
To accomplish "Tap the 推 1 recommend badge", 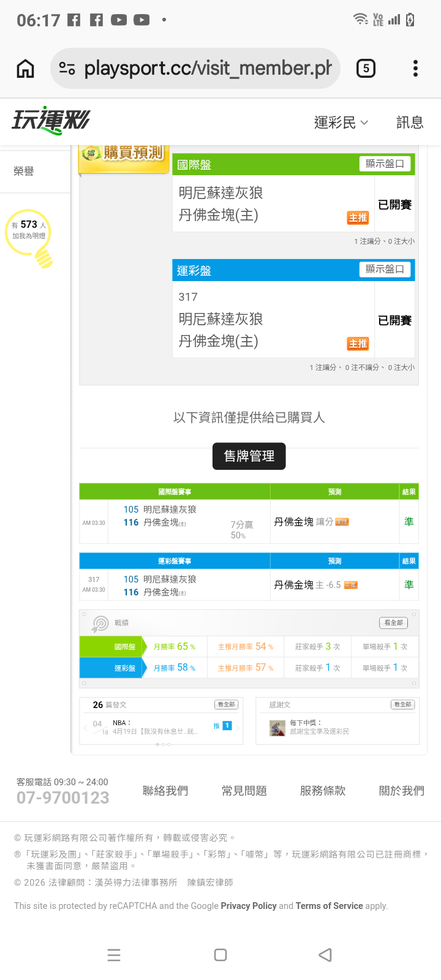I will (x=222, y=726).
